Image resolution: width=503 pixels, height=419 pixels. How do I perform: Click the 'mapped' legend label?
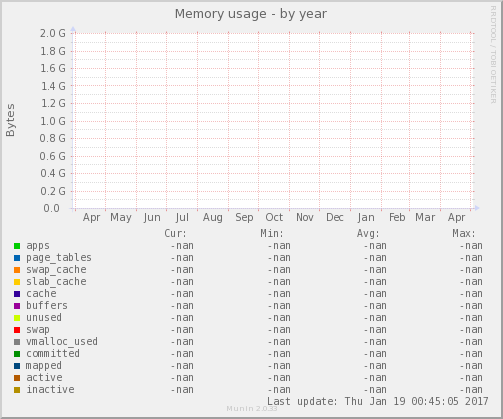coord(44,366)
